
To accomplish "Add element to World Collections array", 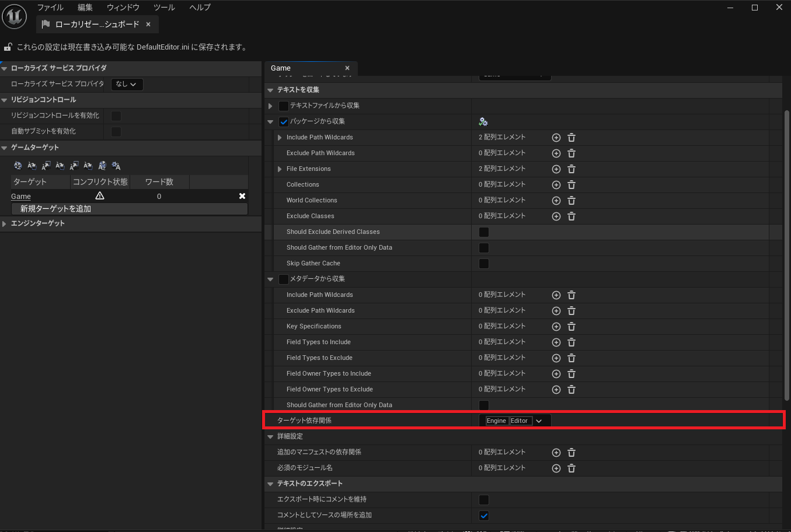I will pos(556,201).
